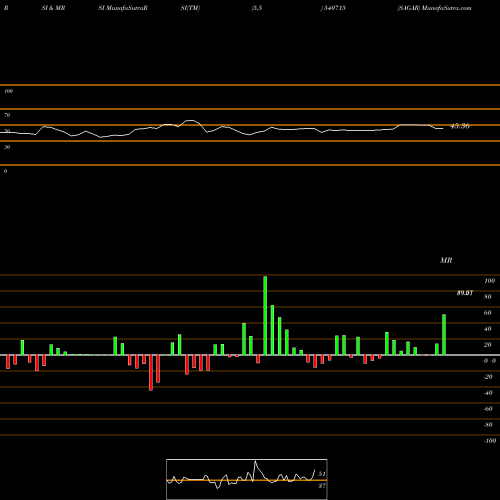Image resolution: width=500 pixels, height=500 pixels.
Task: Click the 'SI & MR' header text
Action: (53, 8)
